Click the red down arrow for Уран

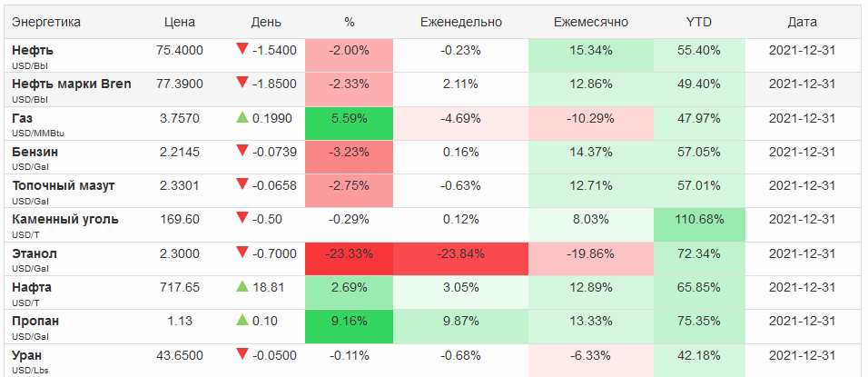click(242, 354)
